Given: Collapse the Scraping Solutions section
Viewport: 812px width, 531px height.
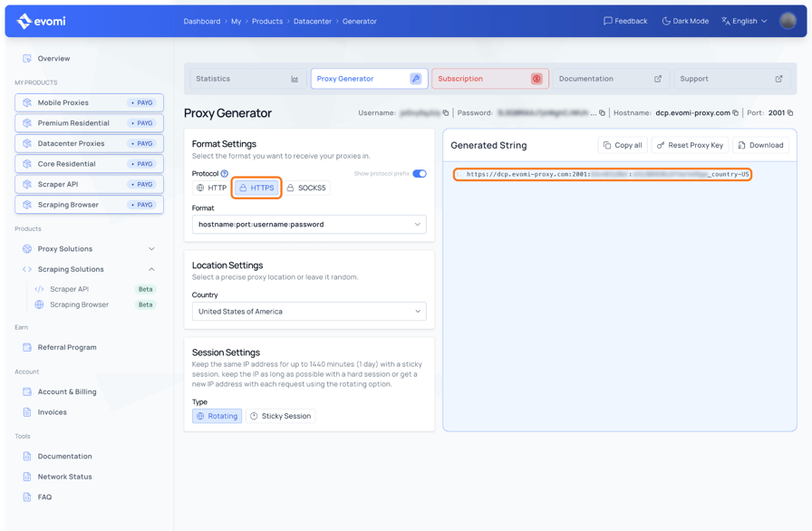Looking at the screenshot, I should coord(89,269).
